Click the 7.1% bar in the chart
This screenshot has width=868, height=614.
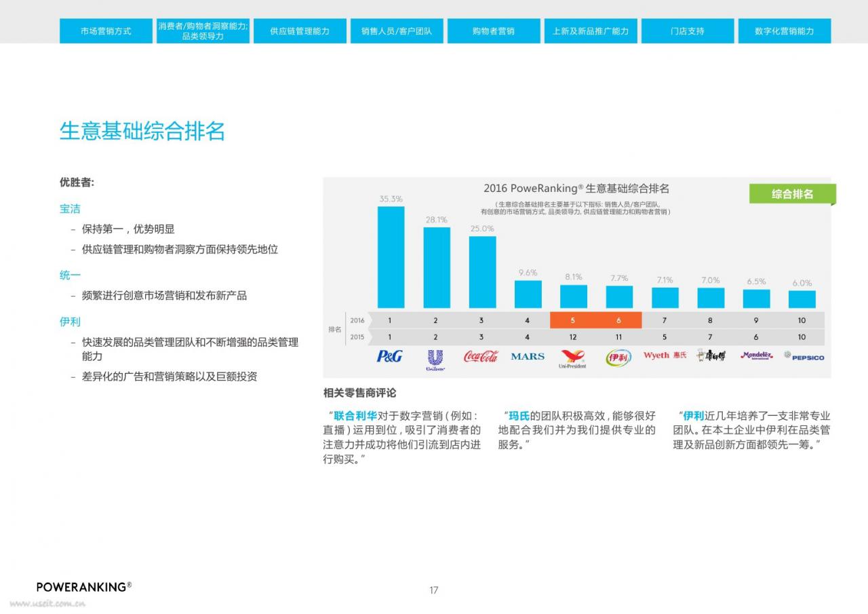tap(665, 298)
